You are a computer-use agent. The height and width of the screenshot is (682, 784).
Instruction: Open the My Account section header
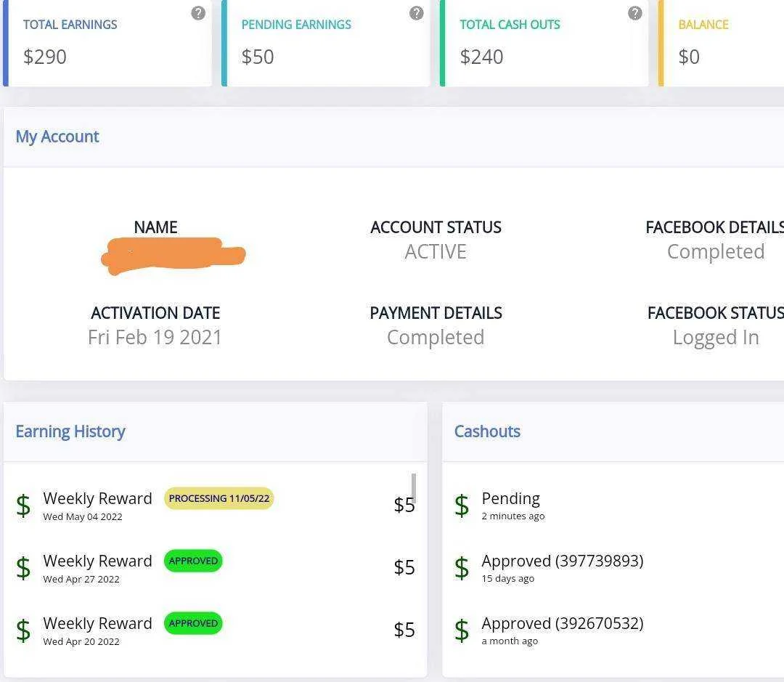coord(57,137)
